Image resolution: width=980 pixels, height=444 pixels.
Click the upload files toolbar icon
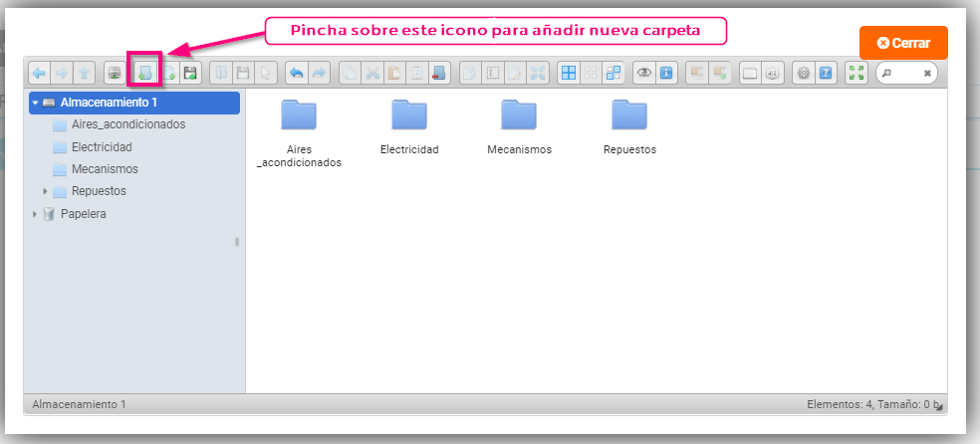point(189,73)
